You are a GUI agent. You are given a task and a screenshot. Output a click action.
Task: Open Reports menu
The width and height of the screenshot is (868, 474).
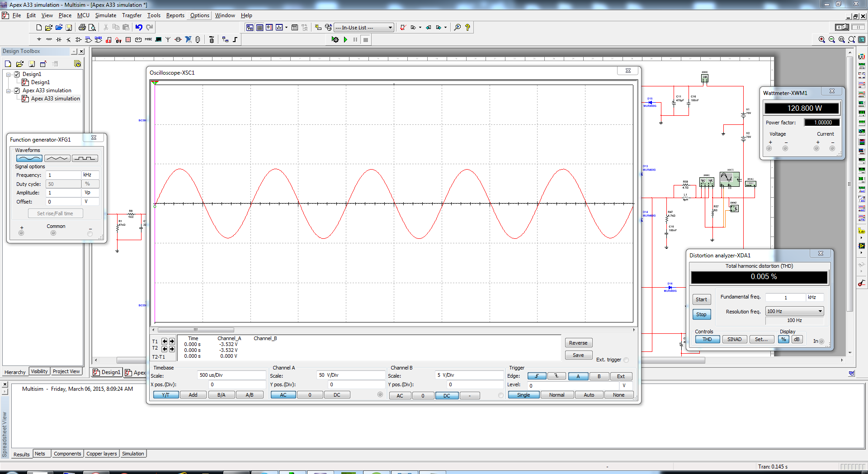[x=175, y=15]
